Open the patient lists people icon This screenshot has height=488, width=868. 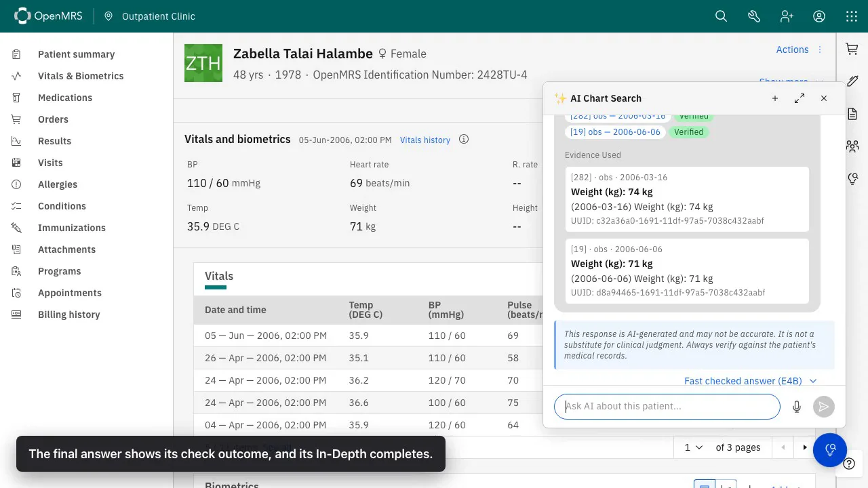point(852,146)
